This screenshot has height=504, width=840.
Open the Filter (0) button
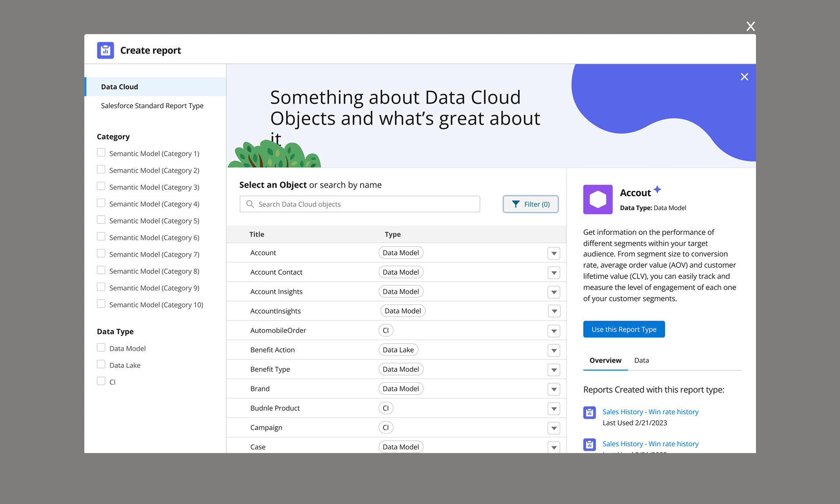click(530, 204)
